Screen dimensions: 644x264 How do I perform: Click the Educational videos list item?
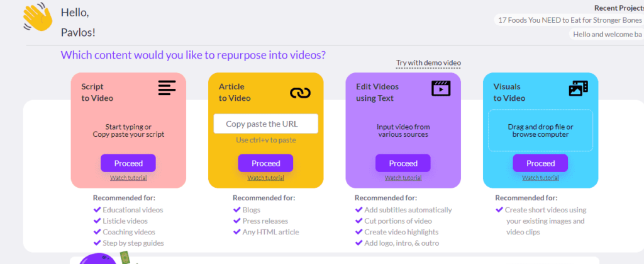click(x=128, y=210)
